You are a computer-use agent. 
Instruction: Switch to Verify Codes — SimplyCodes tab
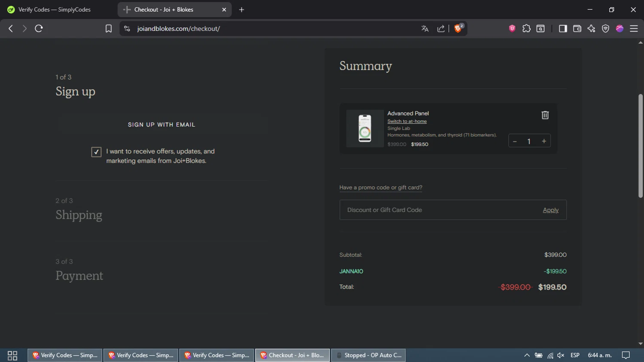[x=55, y=9]
